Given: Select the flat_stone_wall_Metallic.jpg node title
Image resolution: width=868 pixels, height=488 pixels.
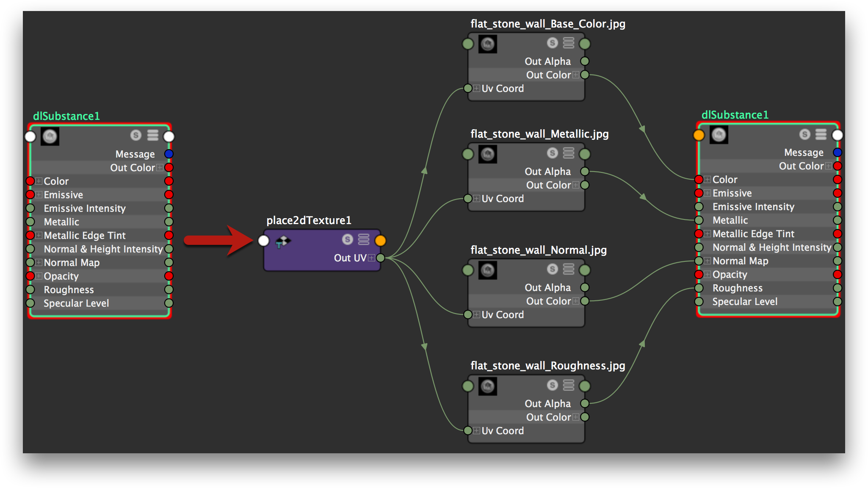Looking at the screenshot, I should pyautogui.click(x=539, y=134).
